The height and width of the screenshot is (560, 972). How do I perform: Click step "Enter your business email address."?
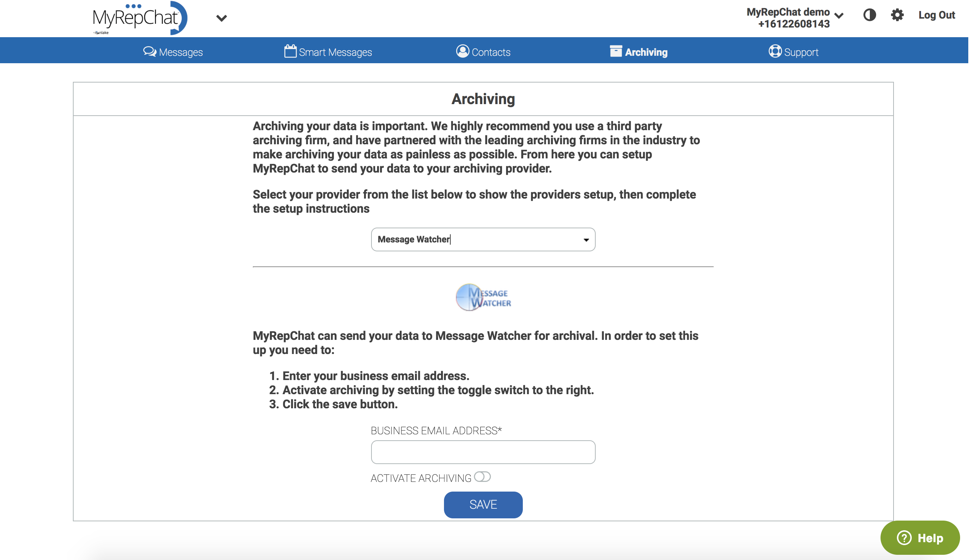click(x=376, y=376)
